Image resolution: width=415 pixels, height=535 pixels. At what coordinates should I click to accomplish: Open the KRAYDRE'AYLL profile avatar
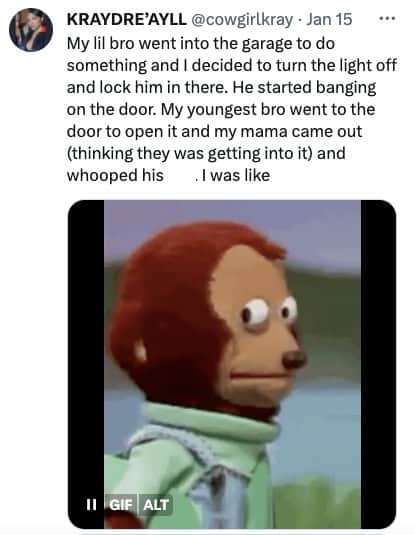coord(31,30)
